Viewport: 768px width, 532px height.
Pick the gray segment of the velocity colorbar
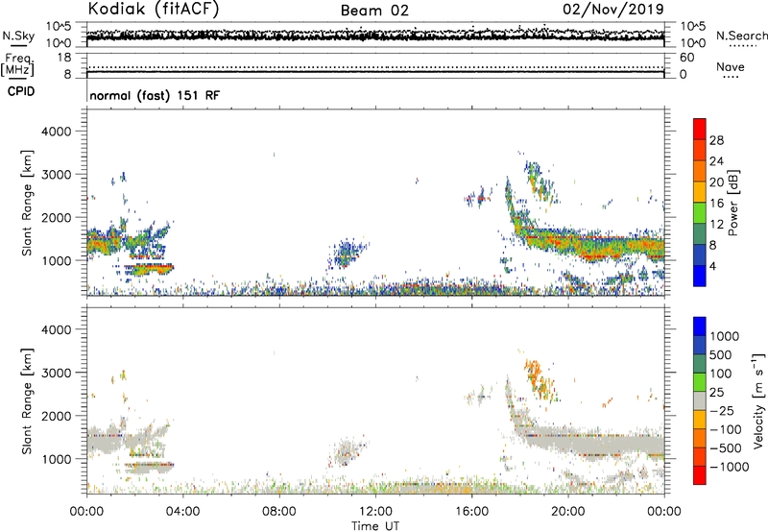[700, 400]
